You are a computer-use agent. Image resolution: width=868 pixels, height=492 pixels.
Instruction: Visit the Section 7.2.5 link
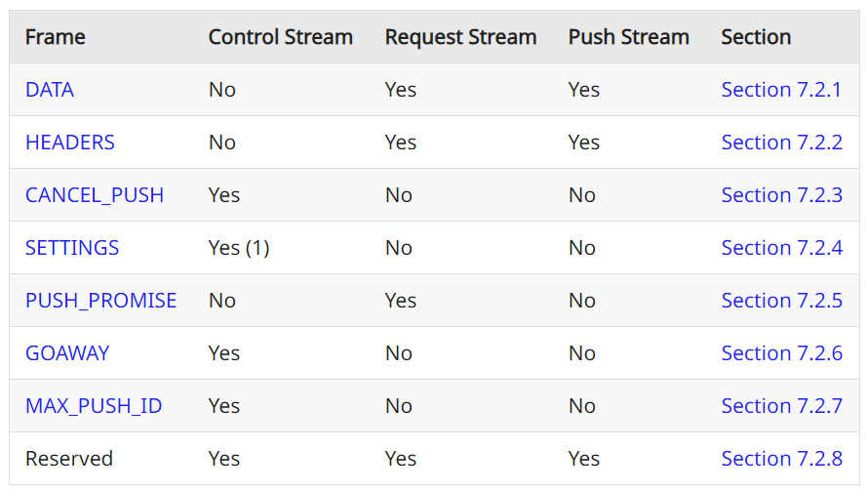click(x=781, y=301)
